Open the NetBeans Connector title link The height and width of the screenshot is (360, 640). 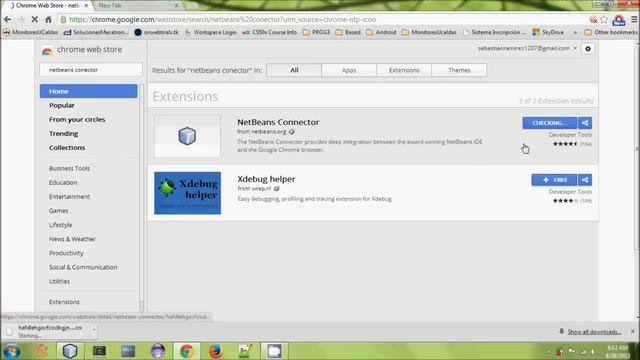pyautogui.click(x=278, y=122)
